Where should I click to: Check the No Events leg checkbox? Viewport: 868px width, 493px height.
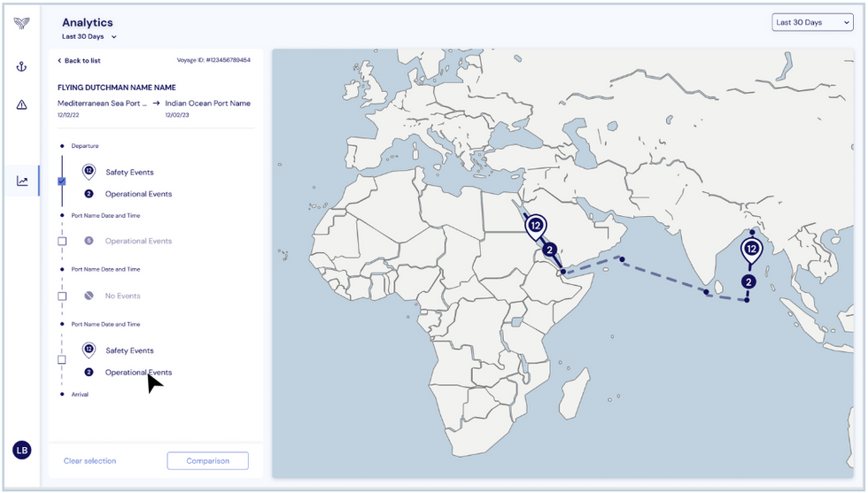click(62, 296)
